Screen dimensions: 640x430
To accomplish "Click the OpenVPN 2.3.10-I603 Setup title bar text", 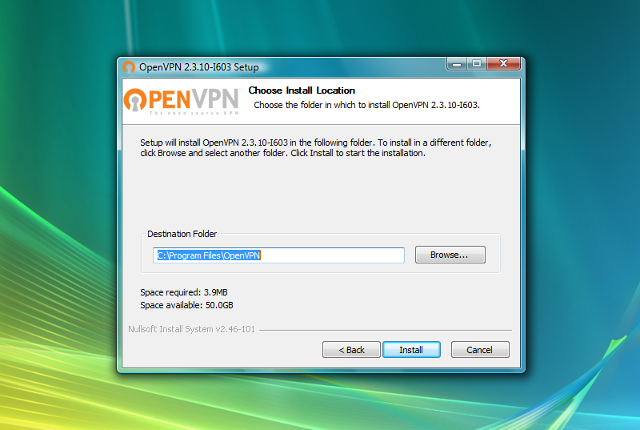I will [199, 67].
